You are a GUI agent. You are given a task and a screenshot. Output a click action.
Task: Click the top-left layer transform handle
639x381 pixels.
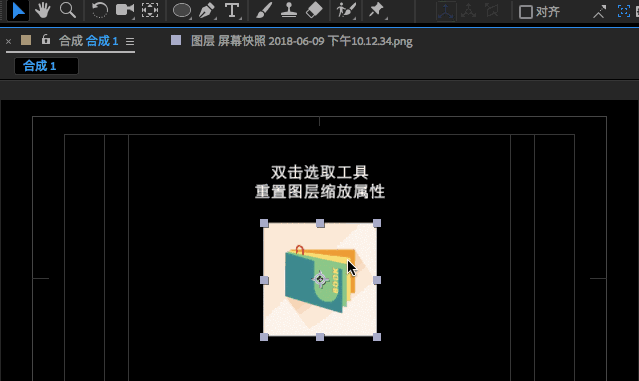coord(264,223)
